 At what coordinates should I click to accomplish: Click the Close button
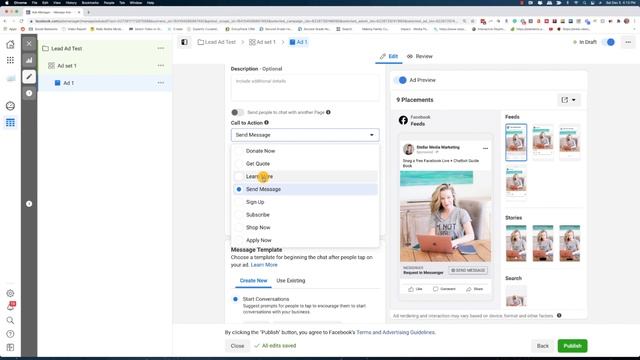click(237, 346)
